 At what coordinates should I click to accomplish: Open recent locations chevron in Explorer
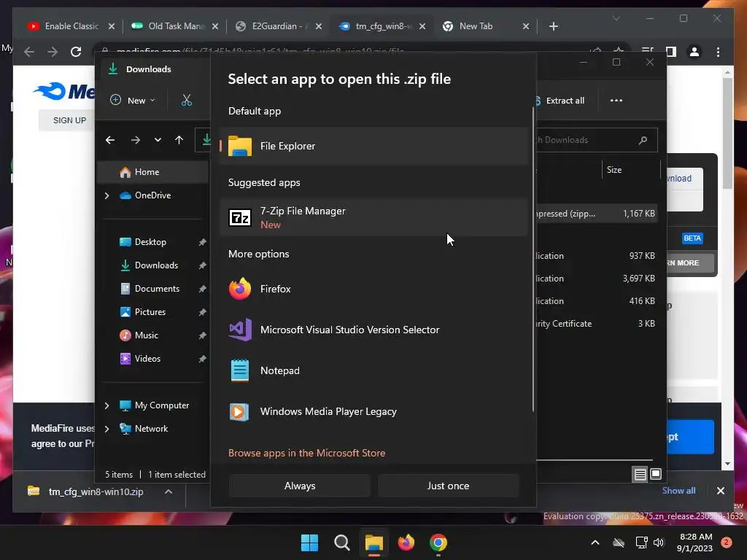coord(158,140)
